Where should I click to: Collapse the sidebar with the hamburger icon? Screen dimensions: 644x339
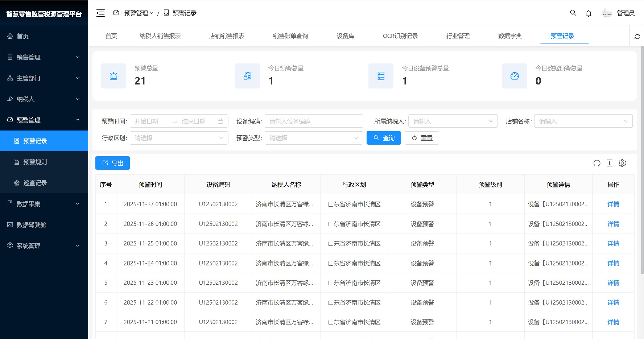tap(100, 13)
